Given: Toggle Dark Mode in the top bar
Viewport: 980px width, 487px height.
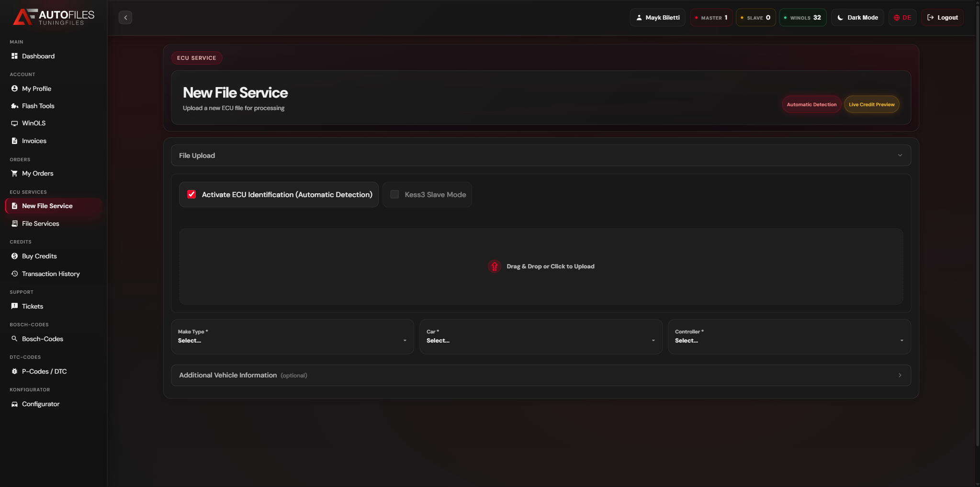Looking at the screenshot, I should point(857,18).
